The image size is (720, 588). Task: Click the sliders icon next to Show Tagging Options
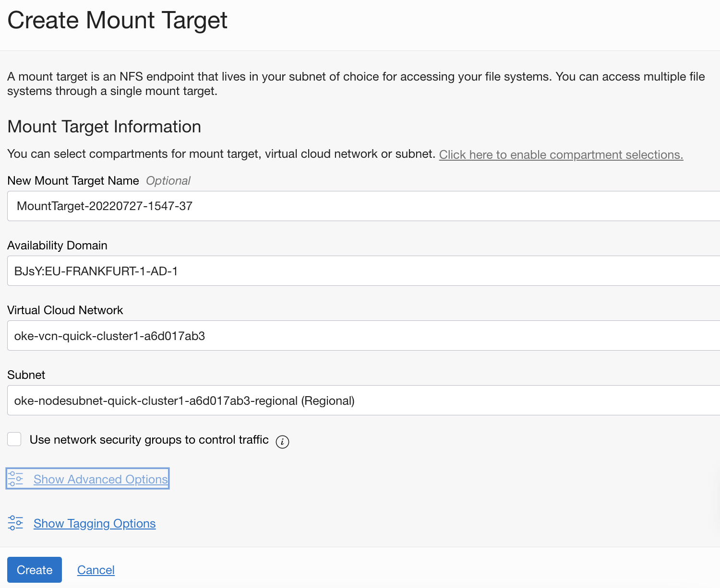[x=15, y=523]
